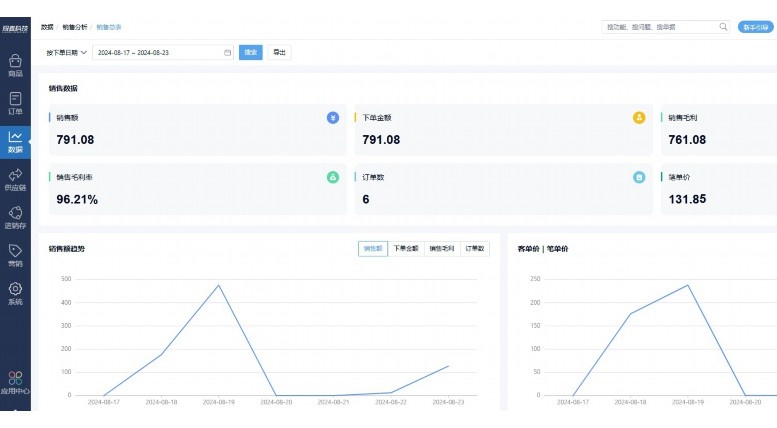Click the 96.21% gross margin value
This screenshot has height=428, width=777.
point(77,199)
